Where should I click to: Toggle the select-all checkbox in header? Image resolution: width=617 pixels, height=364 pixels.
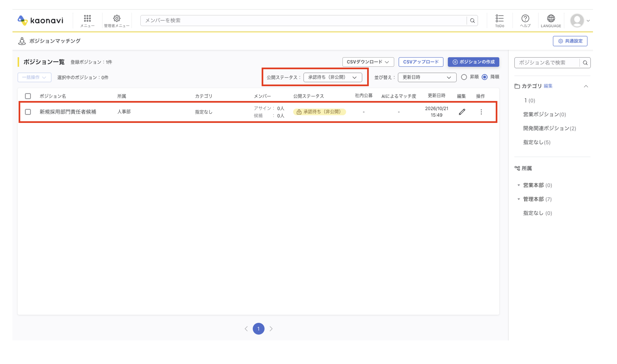click(x=28, y=96)
